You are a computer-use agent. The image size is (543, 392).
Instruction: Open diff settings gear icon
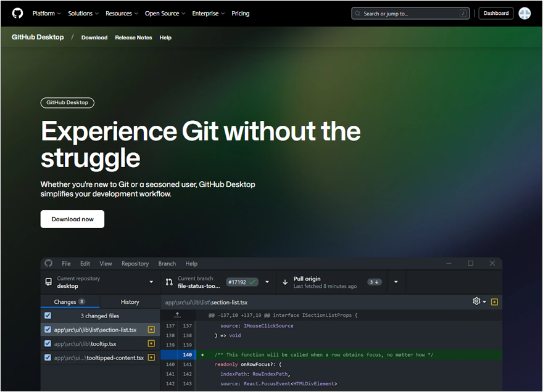click(x=476, y=301)
